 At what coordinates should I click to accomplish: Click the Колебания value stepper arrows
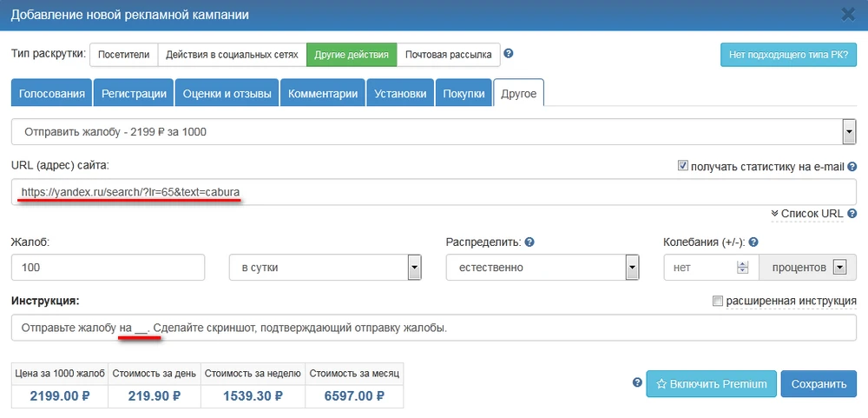click(x=742, y=268)
